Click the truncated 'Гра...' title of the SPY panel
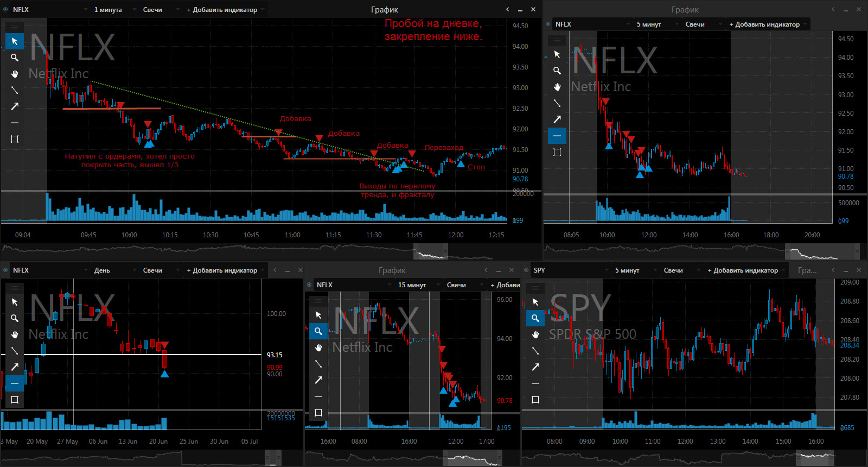 pos(807,270)
